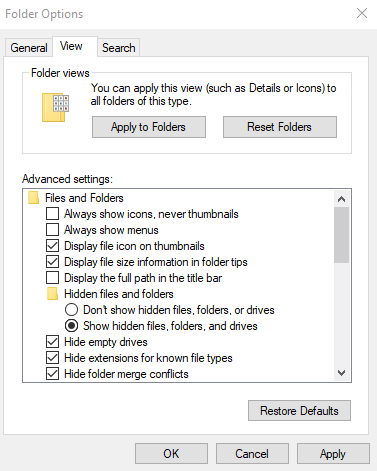Switch to the General tab
Viewport: 377px width, 471px height.
[x=29, y=48]
